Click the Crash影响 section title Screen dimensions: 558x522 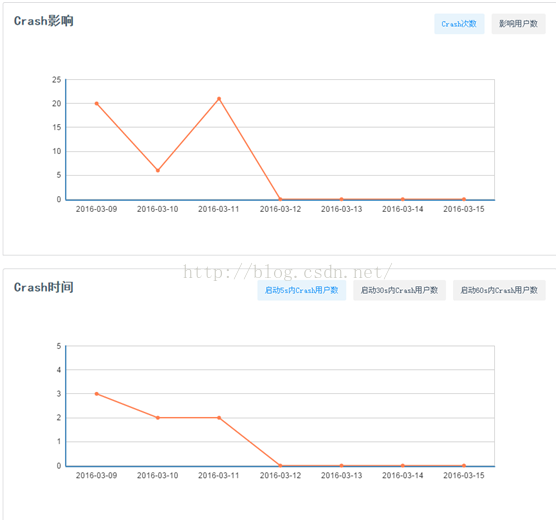point(44,21)
